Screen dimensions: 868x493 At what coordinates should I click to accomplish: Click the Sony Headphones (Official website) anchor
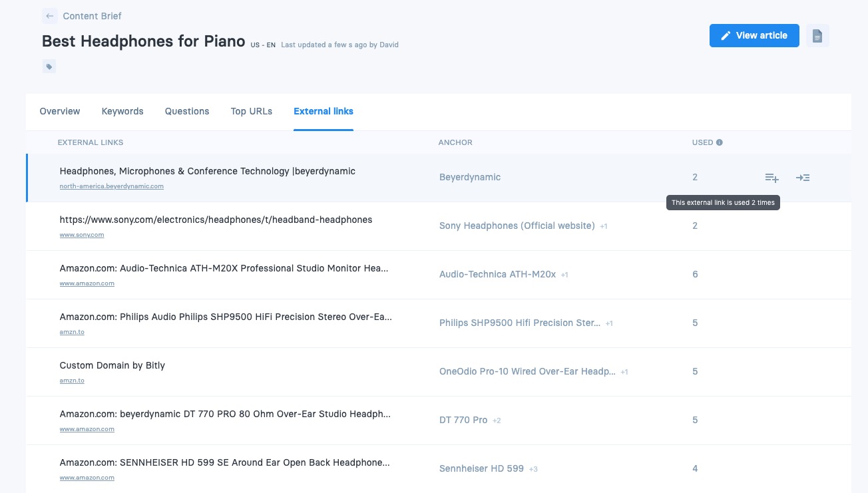tap(517, 226)
